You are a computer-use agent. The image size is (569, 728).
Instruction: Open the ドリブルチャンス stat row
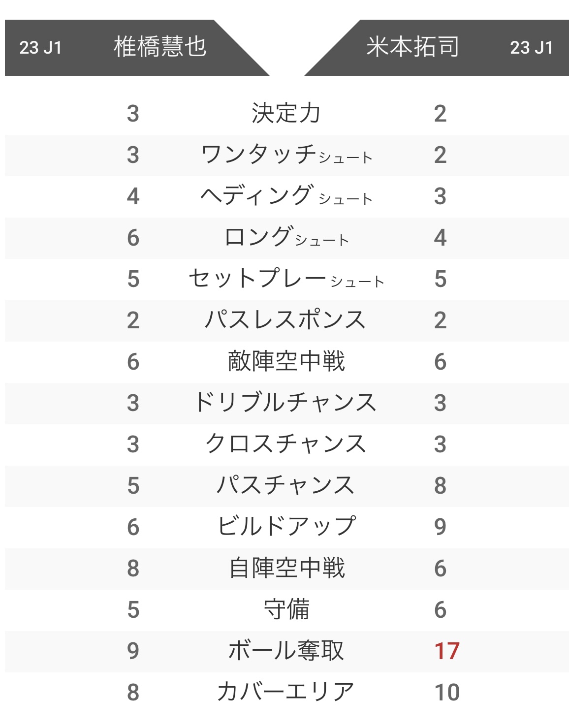[286, 403]
